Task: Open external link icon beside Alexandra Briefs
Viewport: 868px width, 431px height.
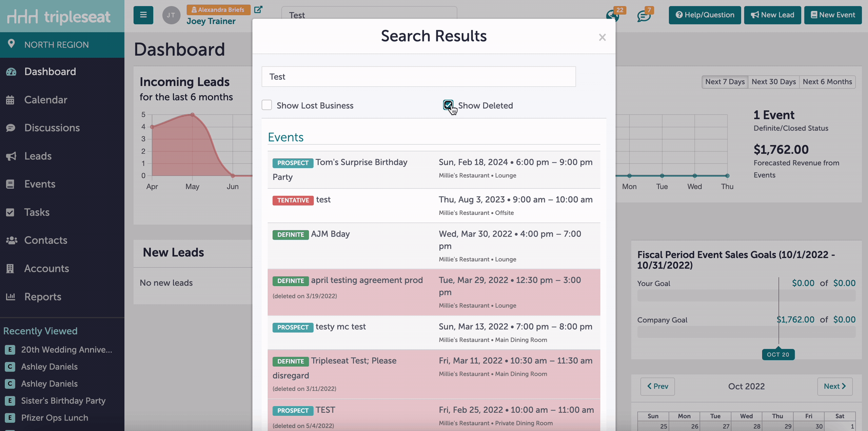Action: (258, 10)
